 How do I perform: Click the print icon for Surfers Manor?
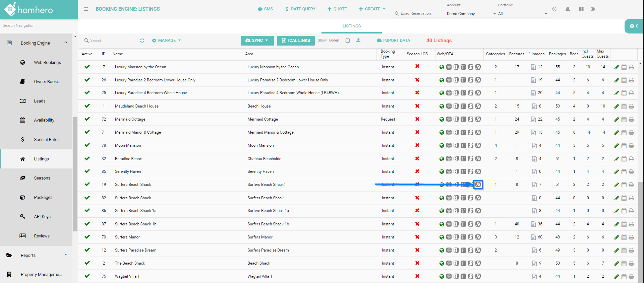631,237
